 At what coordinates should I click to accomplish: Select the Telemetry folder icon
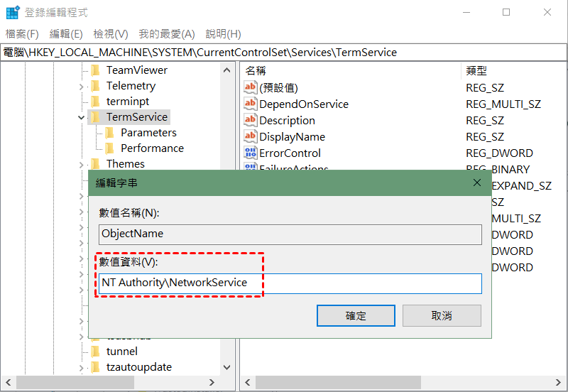pos(96,86)
